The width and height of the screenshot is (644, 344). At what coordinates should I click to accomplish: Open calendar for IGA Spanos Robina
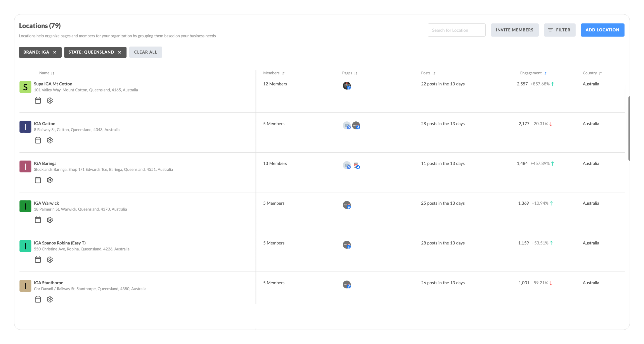click(38, 260)
